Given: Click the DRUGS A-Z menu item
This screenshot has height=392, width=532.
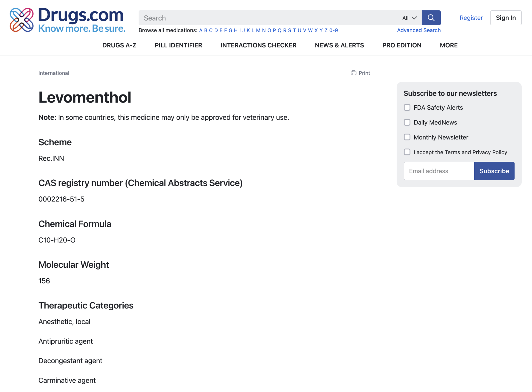Looking at the screenshot, I should click(x=119, y=45).
